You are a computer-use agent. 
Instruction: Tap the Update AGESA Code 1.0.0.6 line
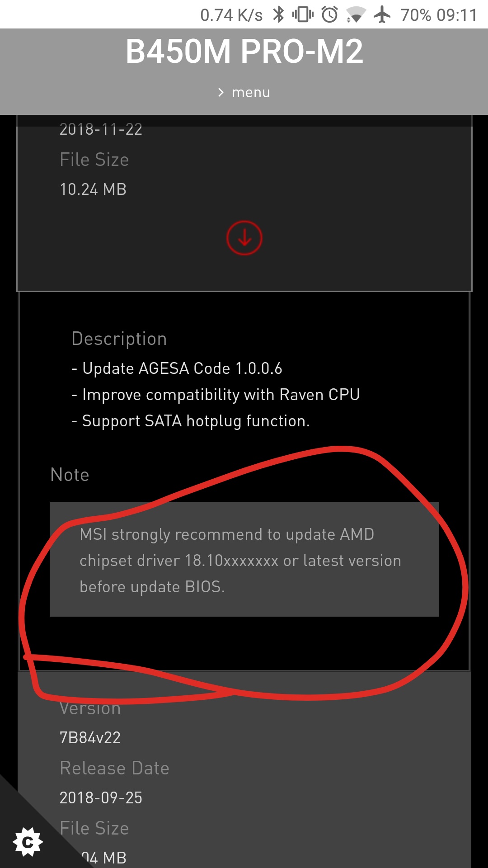point(177,368)
